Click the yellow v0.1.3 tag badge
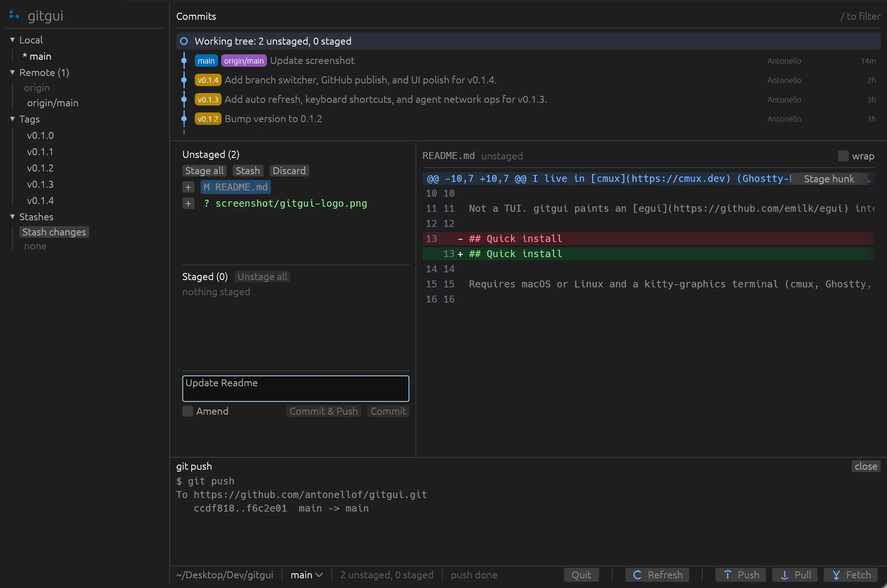The image size is (887, 588). pos(208,100)
